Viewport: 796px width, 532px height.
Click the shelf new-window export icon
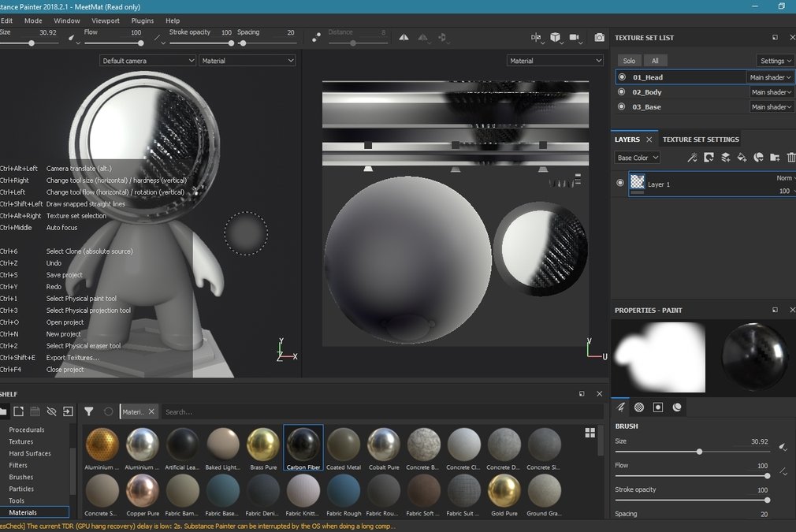[x=19, y=411]
